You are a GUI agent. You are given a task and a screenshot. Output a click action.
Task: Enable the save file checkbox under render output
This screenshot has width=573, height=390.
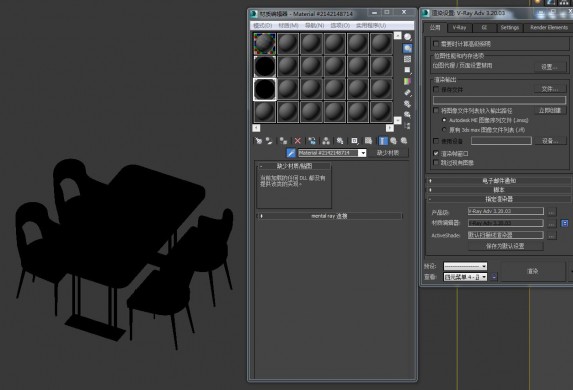436,89
